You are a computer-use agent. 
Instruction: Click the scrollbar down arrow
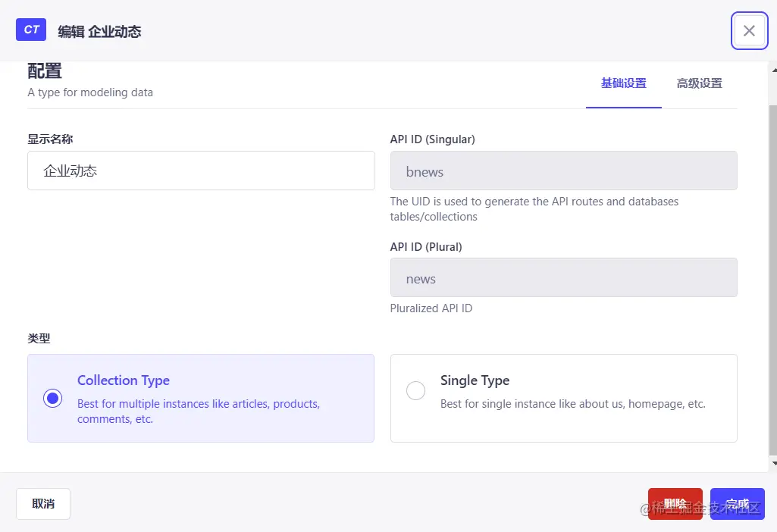772,462
